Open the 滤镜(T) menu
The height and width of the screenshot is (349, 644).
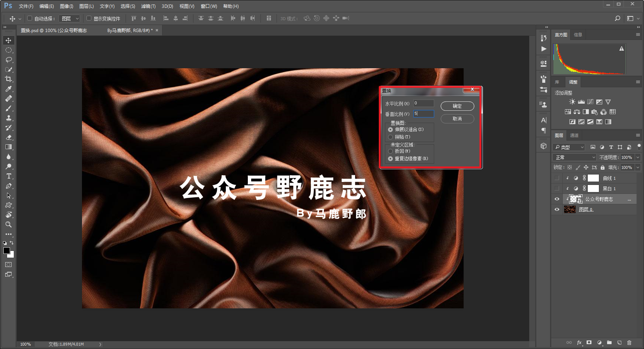pos(148,6)
